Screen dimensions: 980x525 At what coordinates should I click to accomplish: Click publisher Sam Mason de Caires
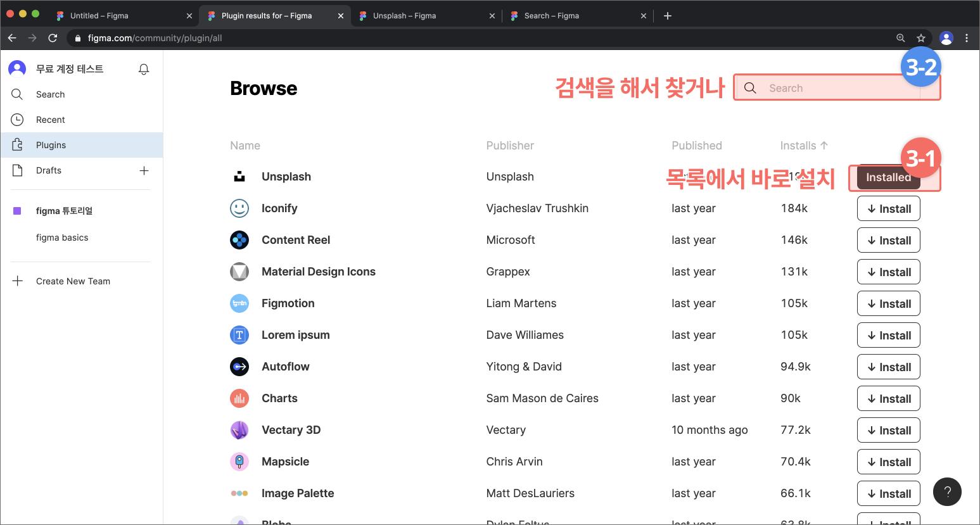click(542, 398)
